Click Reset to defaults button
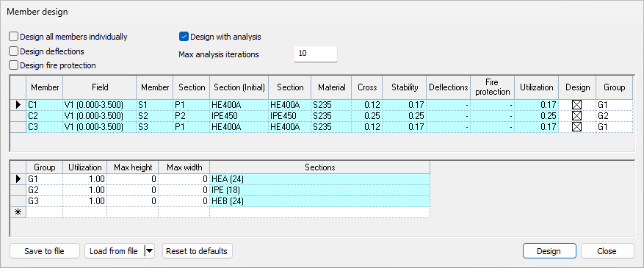644x268 pixels. 198,251
